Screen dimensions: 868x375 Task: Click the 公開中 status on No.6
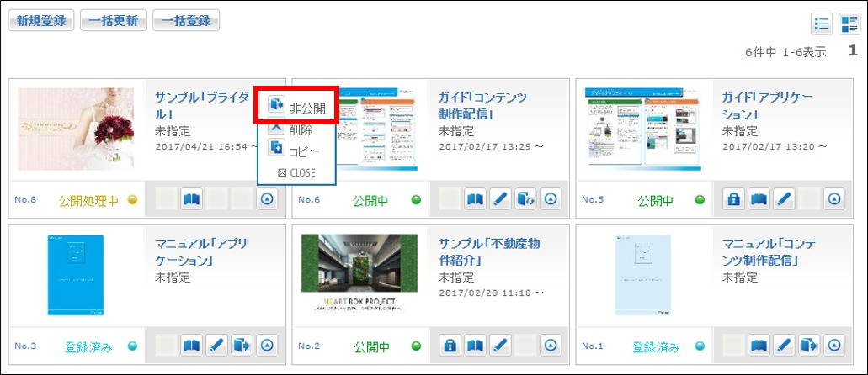(371, 200)
